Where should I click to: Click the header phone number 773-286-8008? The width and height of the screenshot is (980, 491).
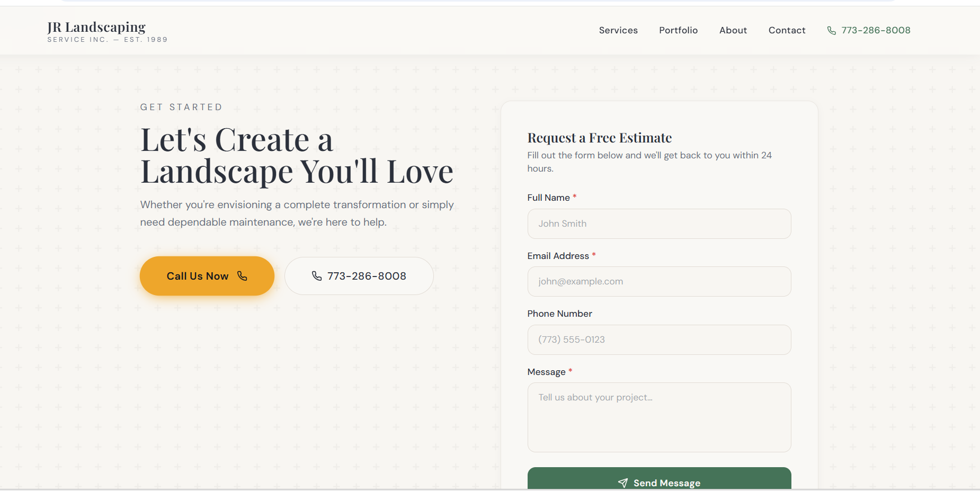[x=876, y=30]
